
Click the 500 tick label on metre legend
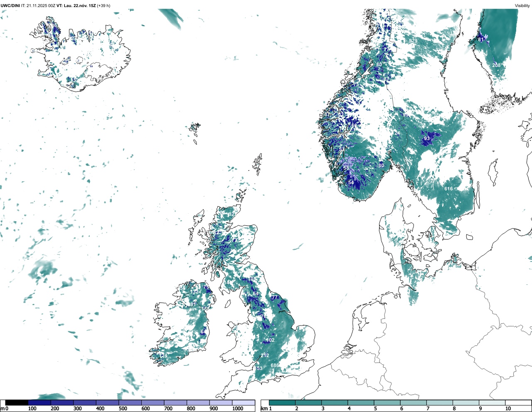pyautogui.click(x=123, y=409)
